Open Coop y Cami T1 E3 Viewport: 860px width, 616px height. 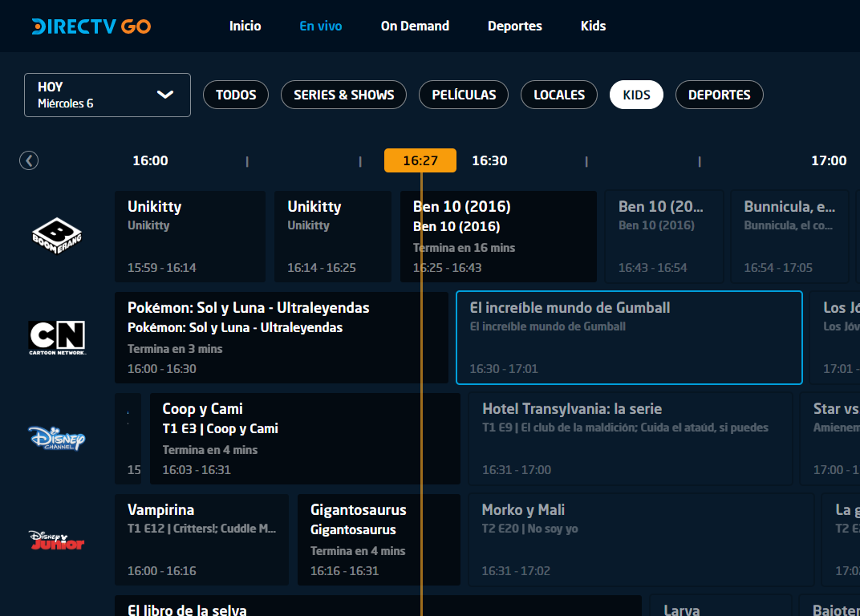point(305,439)
